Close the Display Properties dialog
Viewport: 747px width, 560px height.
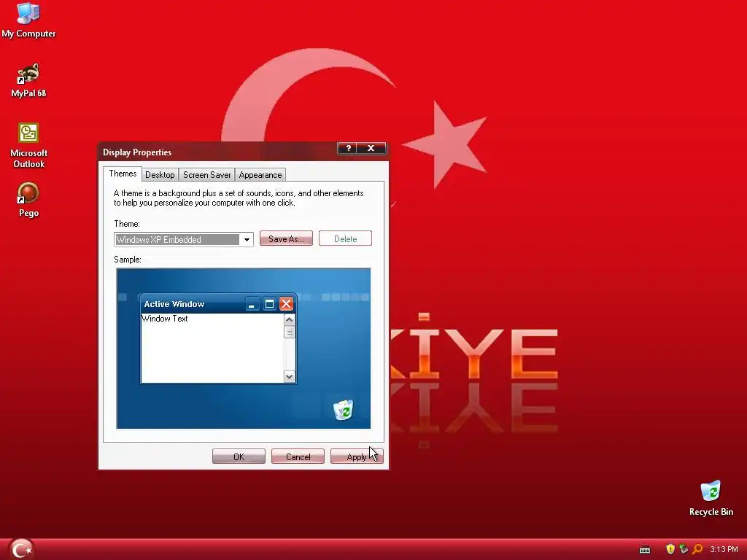371,148
